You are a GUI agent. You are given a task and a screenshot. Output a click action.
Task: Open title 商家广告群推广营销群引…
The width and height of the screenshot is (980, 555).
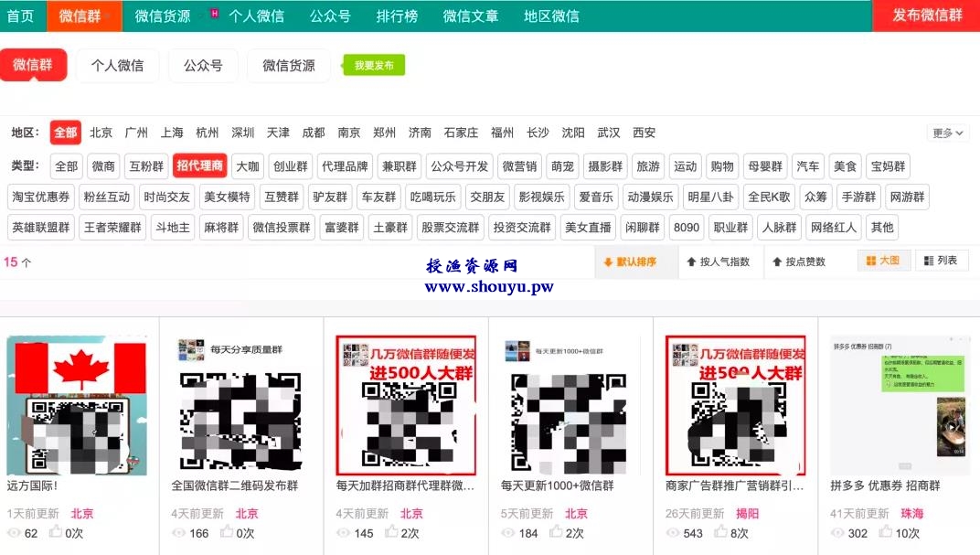pyautogui.click(x=734, y=486)
